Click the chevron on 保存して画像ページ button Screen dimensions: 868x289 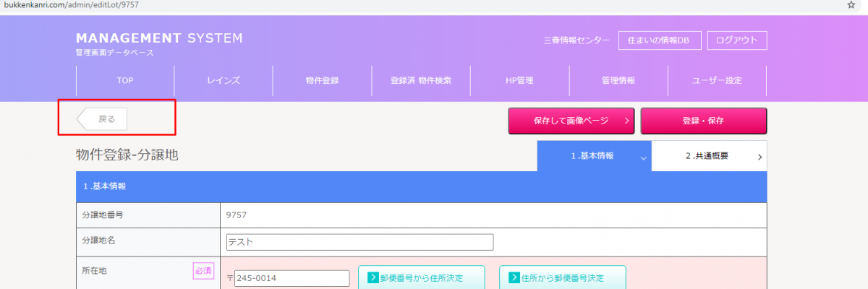coord(626,121)
